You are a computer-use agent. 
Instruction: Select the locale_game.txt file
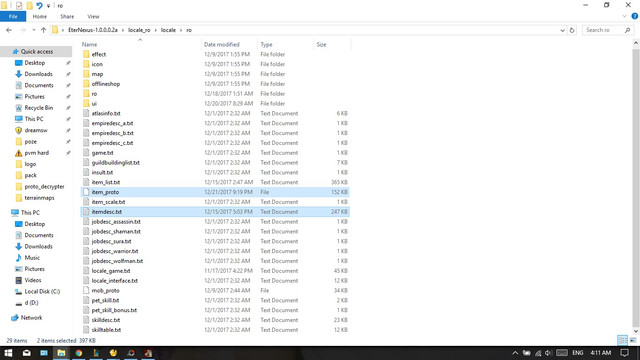click(111, 271)
